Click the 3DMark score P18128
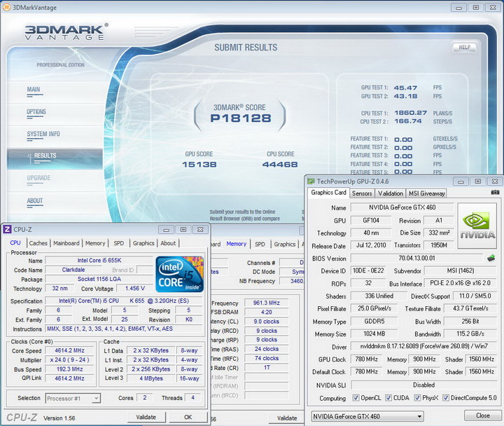The image size is (504, 426). point(240,118)
